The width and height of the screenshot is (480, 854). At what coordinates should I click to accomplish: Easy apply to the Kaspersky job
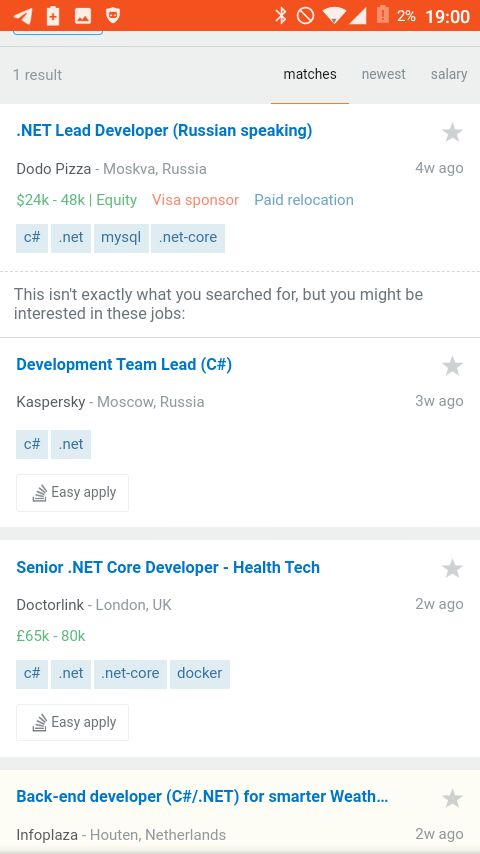click(72, 493)
